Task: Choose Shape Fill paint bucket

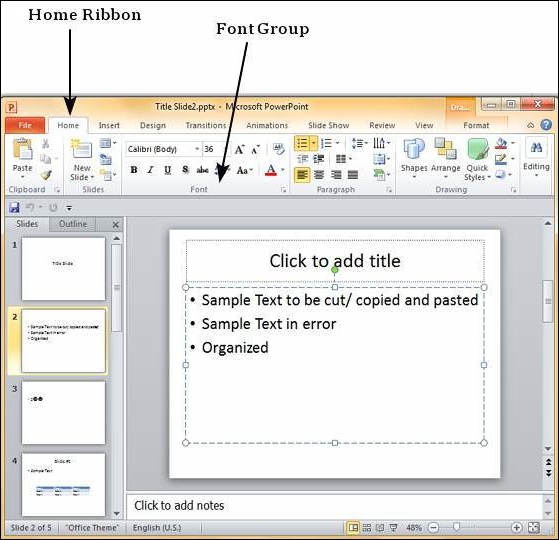Action: [x=501, y=143]
